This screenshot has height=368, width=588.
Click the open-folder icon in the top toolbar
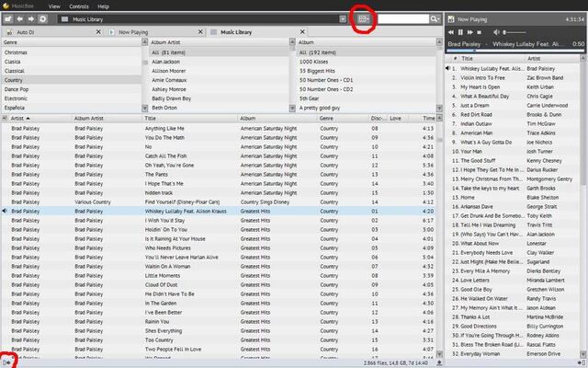(8, 18)
